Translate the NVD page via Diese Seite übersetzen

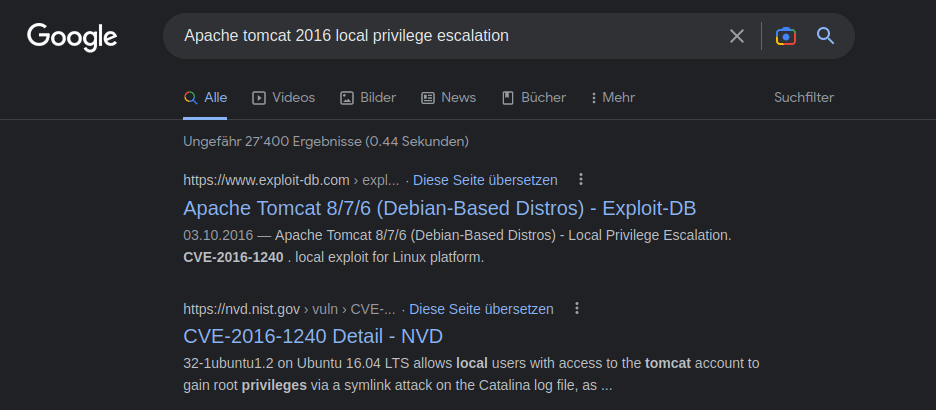point(481,309)
